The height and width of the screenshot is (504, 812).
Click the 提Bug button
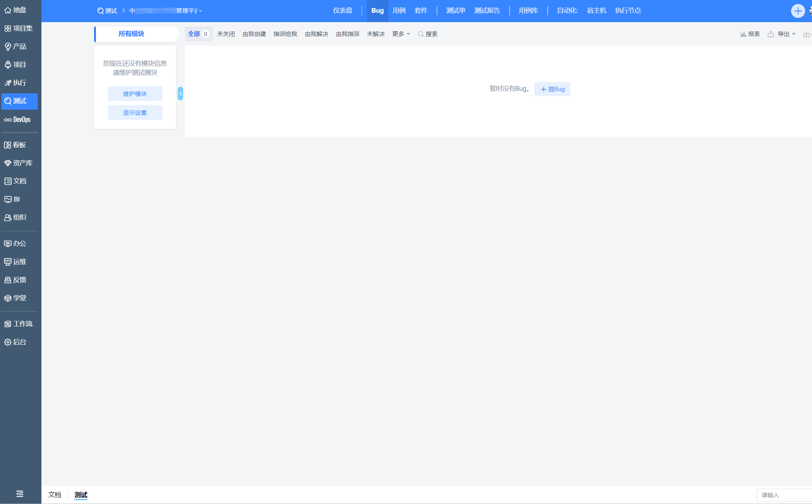(552, 89)
